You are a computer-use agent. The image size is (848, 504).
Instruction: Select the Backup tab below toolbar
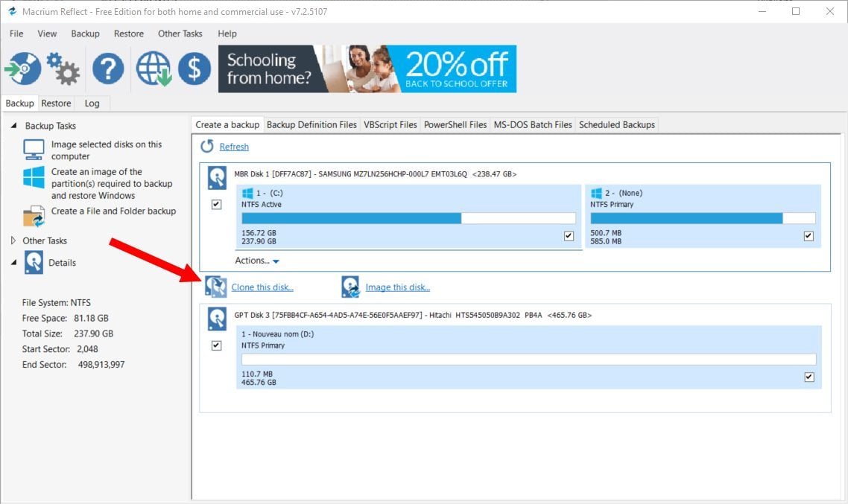coord(19,103)
